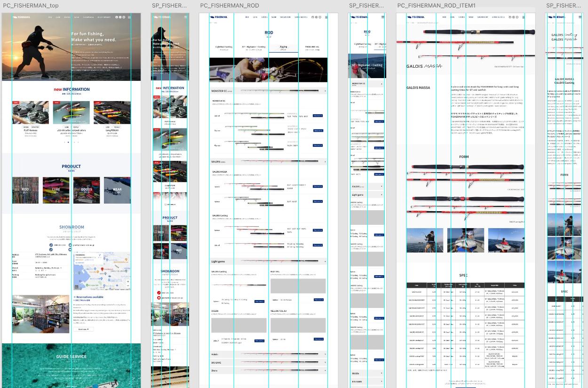Select the PC_FISHERMAN_ROD_ITEM1 artboard title
588x388 pixels.
436,6
